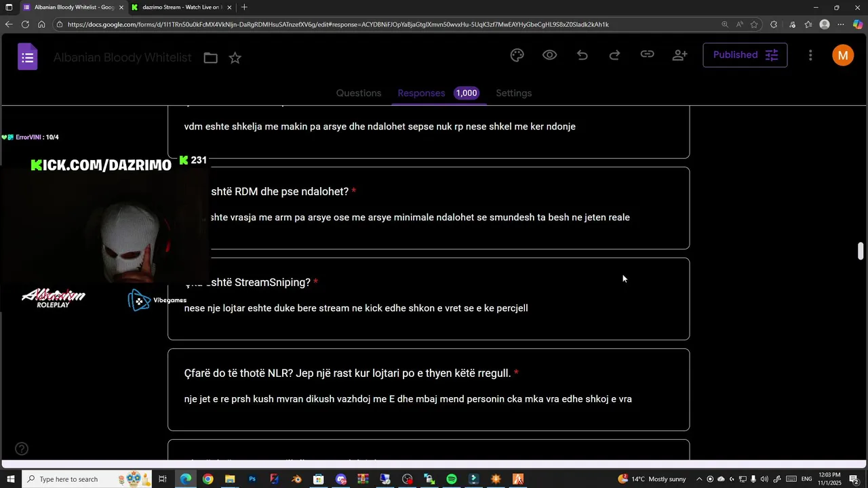
Task: Open the Google account avatar M
Action: [x=843, y=55]
